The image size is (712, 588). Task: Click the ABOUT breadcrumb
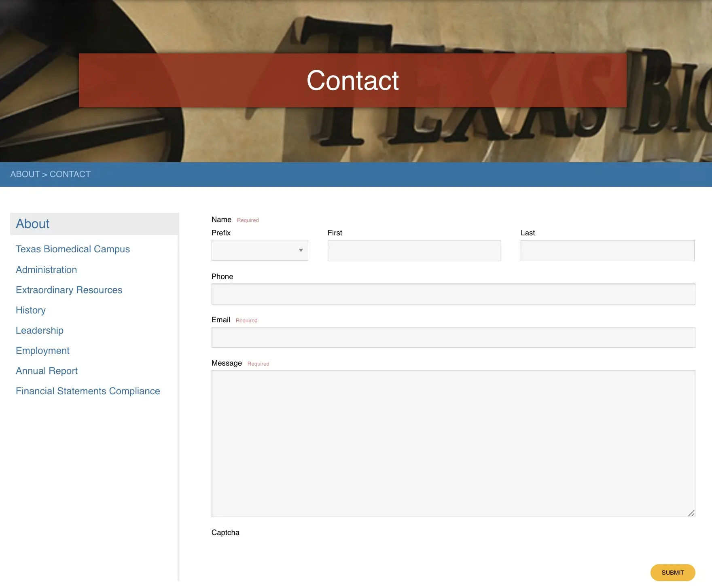point(25,174)
